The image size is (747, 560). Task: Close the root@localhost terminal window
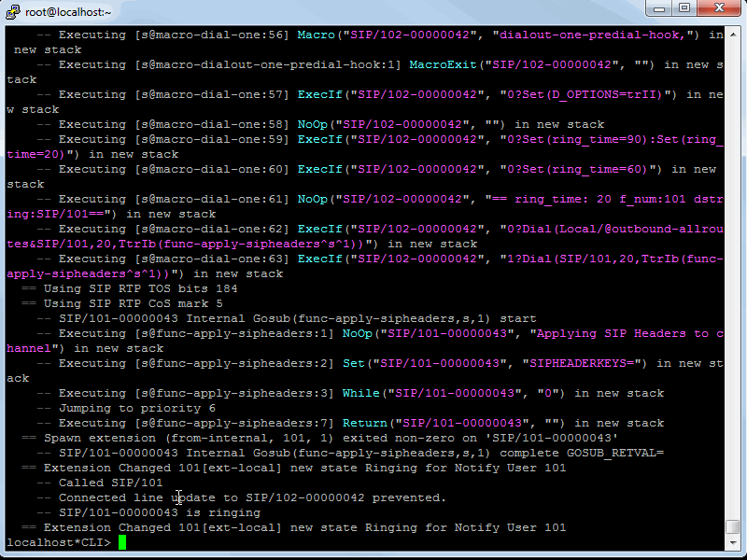pos(719,8)
